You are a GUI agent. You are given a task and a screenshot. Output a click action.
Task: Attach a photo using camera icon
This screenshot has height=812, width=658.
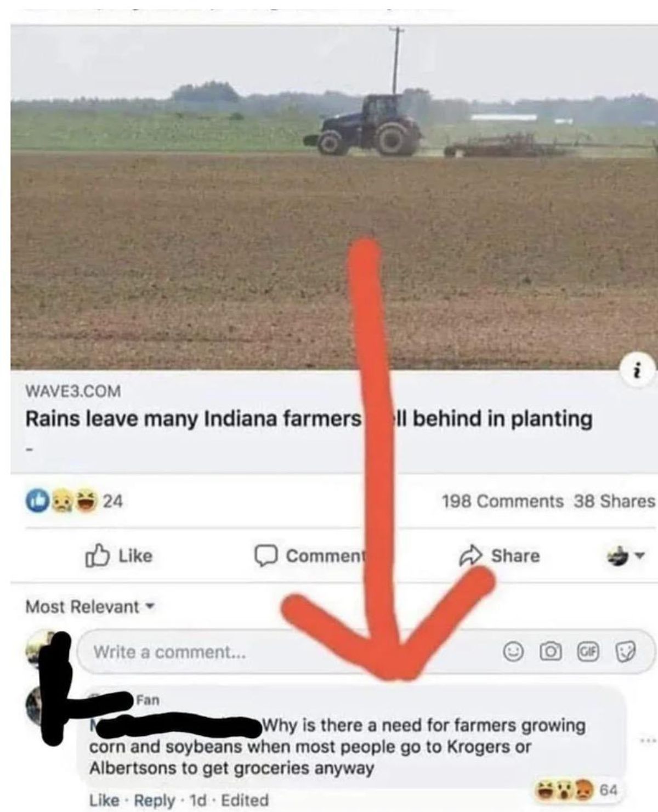coord(550,652)
